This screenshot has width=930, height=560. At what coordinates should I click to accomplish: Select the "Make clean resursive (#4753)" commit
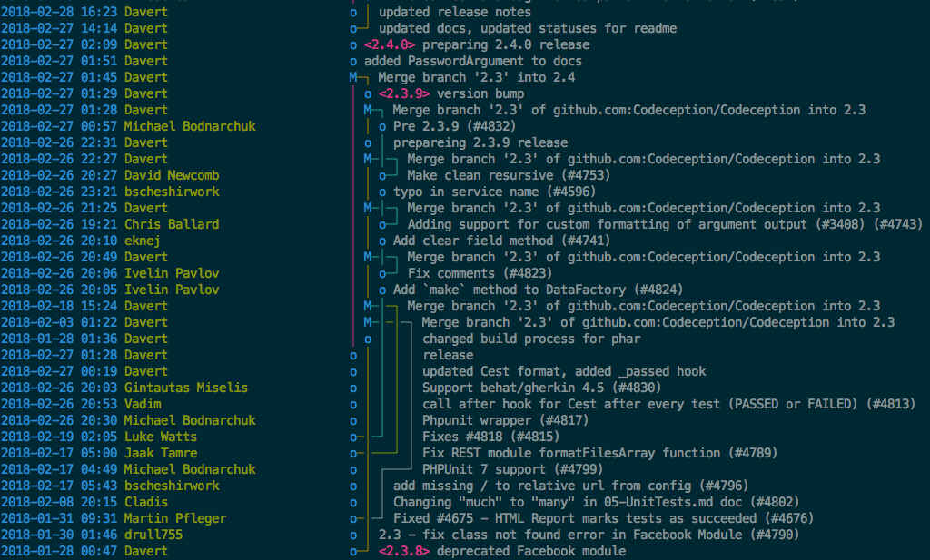click(508, 175)
